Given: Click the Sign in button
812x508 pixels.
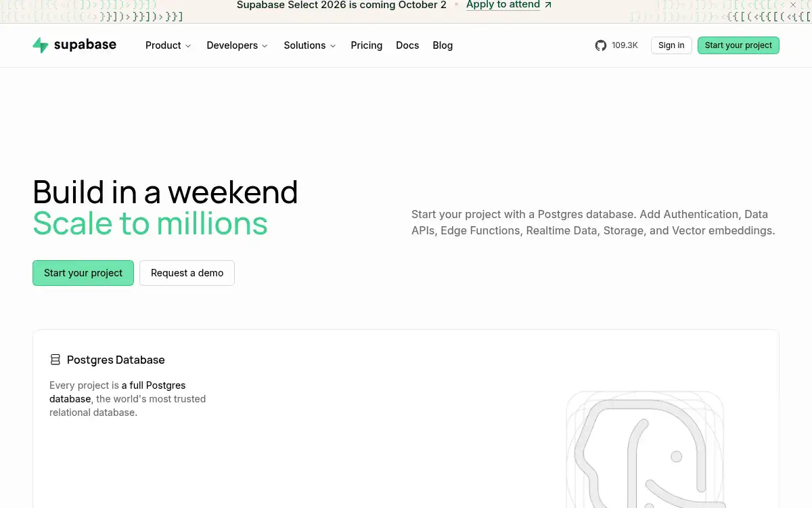Looking at the screenshot, I should click(671, 45).
